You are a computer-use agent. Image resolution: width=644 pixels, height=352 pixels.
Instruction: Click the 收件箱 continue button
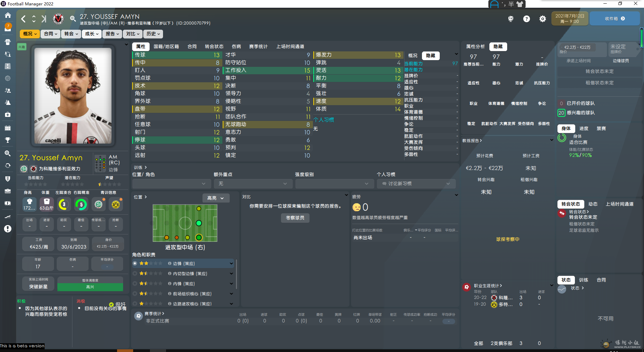614,19
